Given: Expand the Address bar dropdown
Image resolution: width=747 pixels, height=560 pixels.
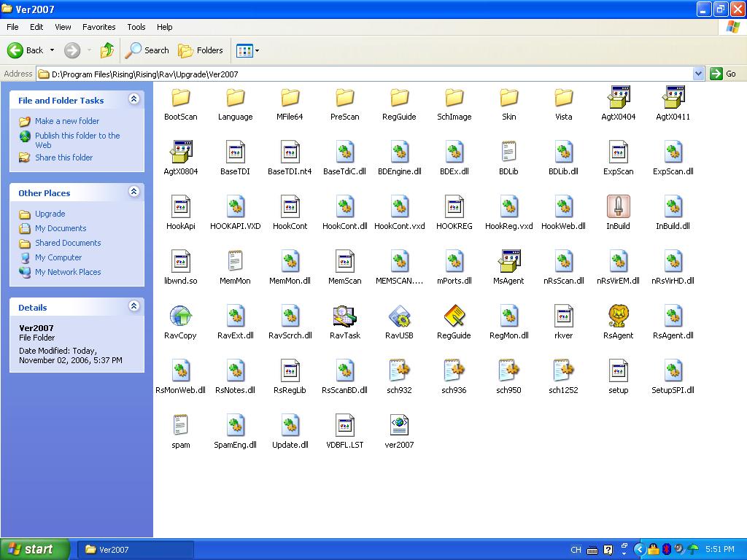Looking at the screenshot, I should 698,74.
